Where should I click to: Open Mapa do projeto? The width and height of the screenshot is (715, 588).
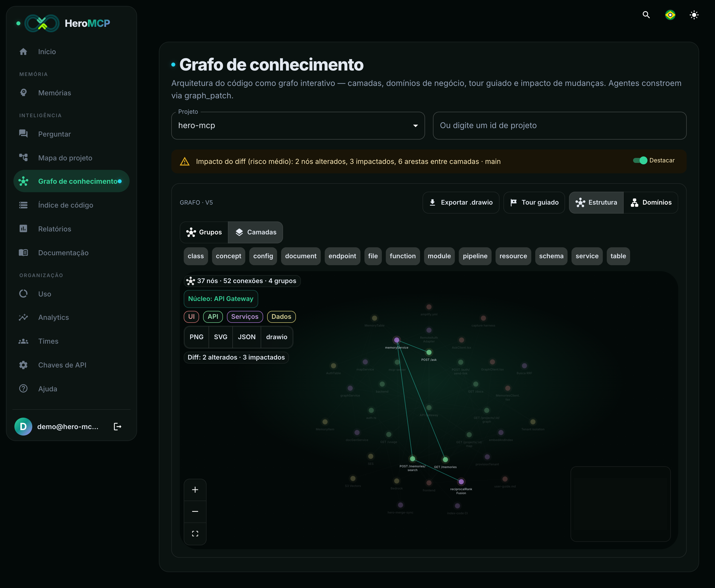coord(71,158)
